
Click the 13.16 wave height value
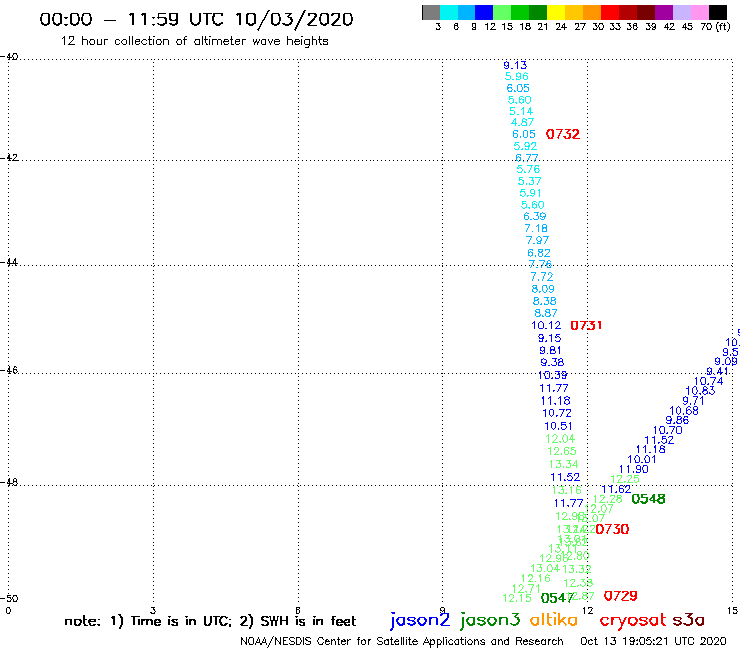click(567, 490)
